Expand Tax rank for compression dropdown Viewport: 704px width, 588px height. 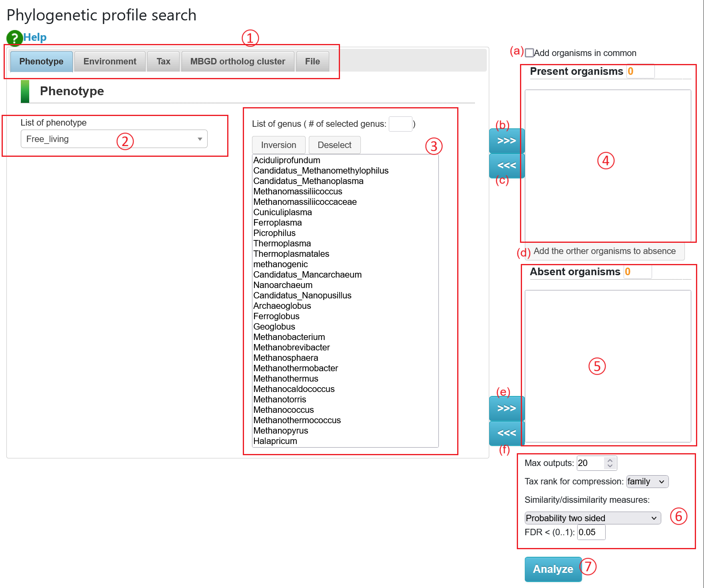coord(647,482)
